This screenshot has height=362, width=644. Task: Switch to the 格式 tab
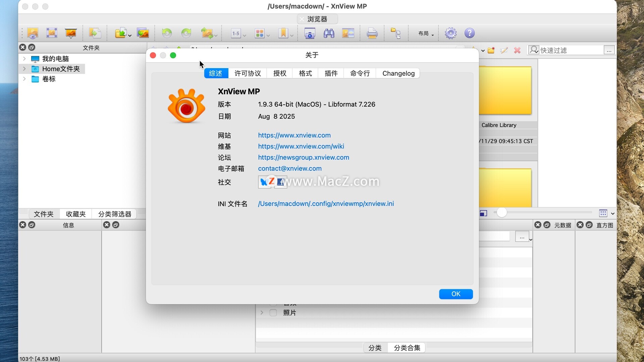point(305,73)
